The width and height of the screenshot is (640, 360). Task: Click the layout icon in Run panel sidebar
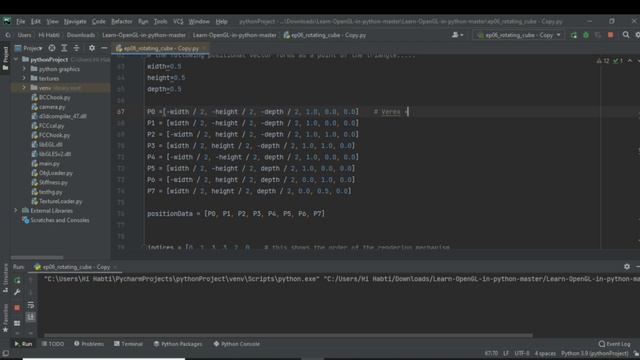point(17,323)
